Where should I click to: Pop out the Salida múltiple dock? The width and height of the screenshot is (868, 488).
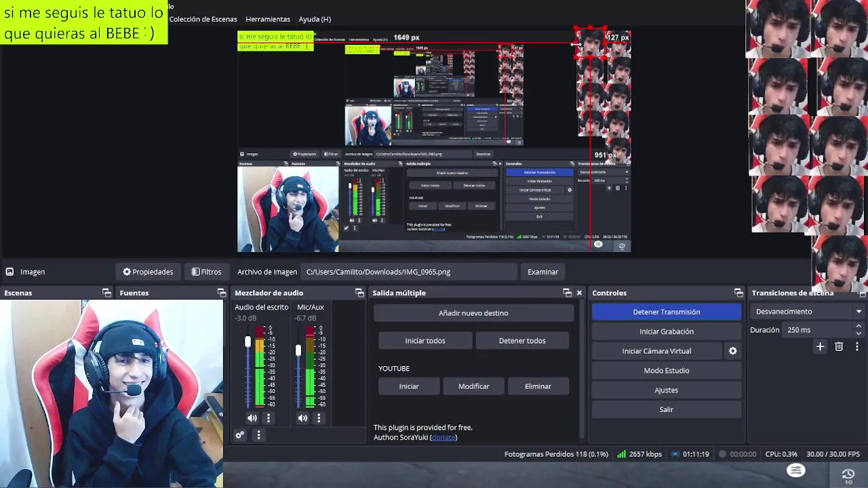[x=567, y=293]
